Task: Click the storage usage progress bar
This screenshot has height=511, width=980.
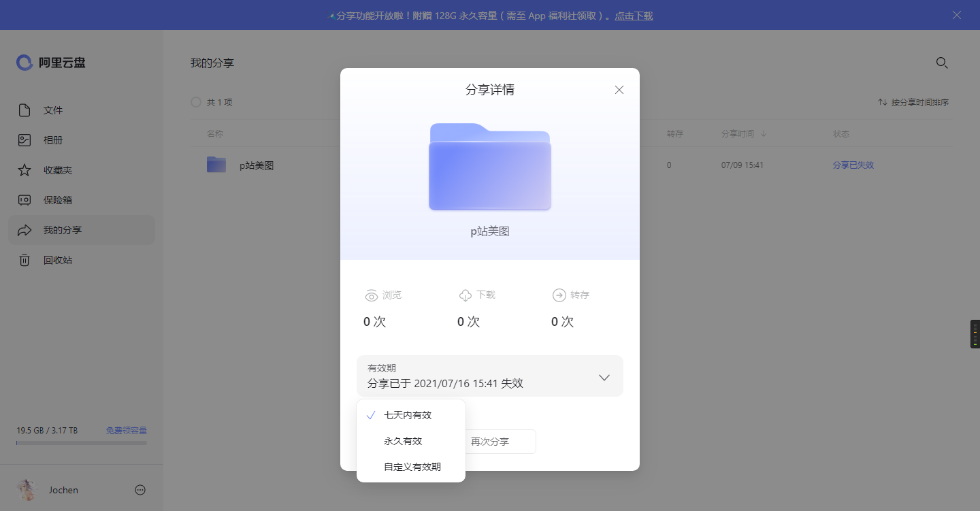Action: (x=82, y=443)
